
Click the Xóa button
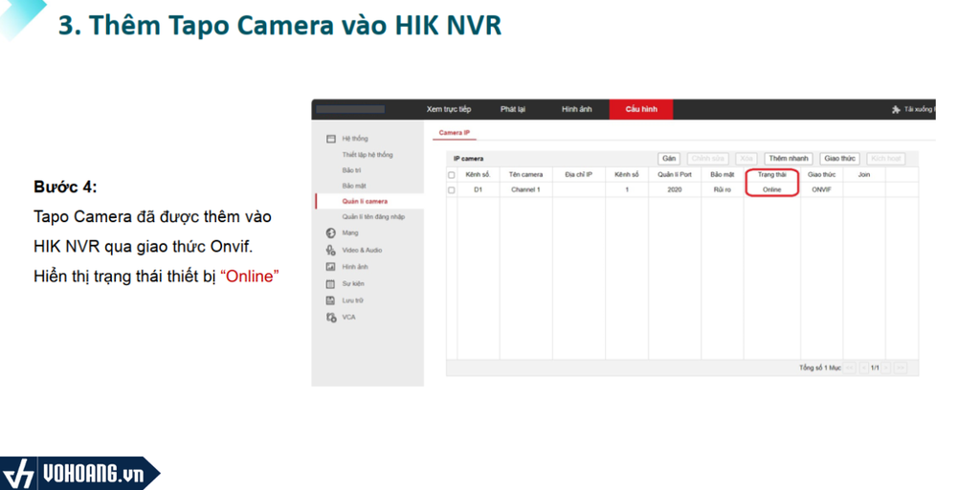(x=746, y=159)
